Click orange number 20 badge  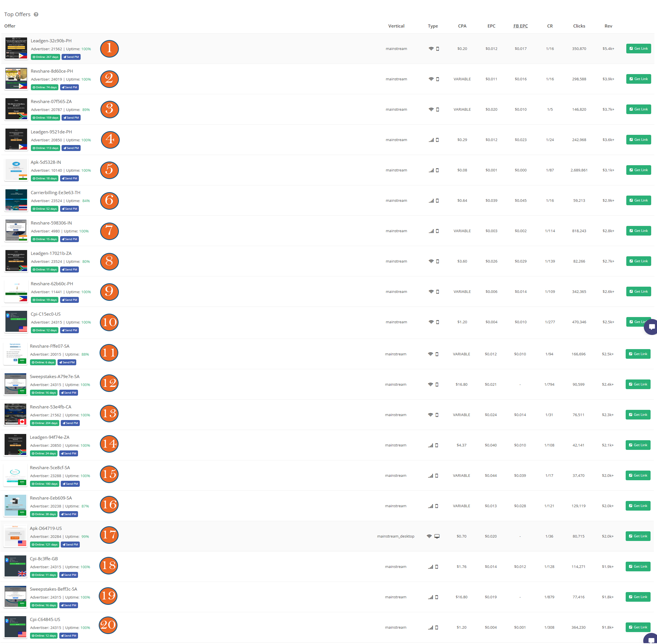(x=108, y=625)
